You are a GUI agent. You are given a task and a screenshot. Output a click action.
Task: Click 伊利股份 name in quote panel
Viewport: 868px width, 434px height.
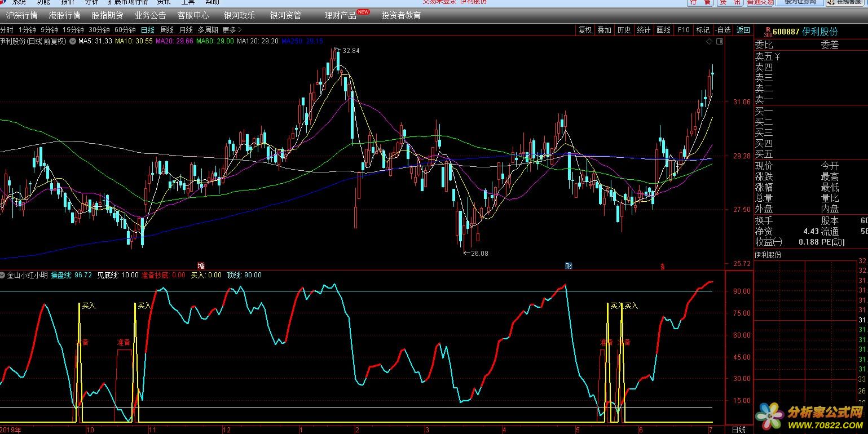click(821, 32)
